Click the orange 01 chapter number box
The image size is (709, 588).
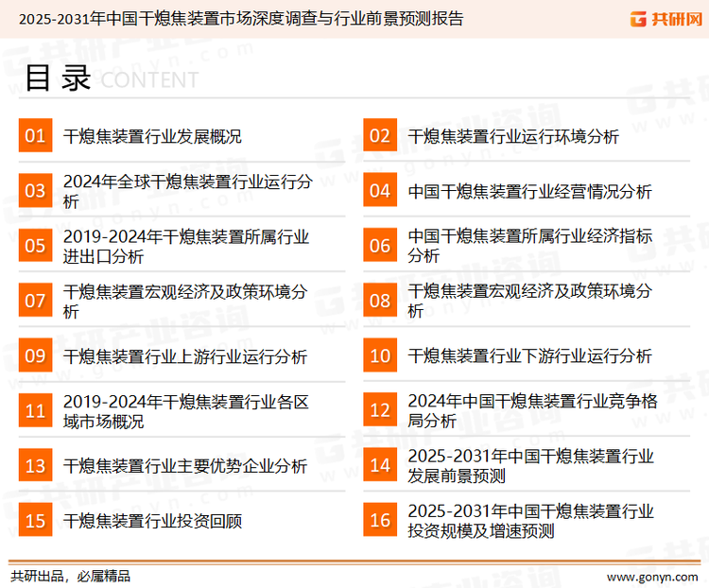coord(35,136)
